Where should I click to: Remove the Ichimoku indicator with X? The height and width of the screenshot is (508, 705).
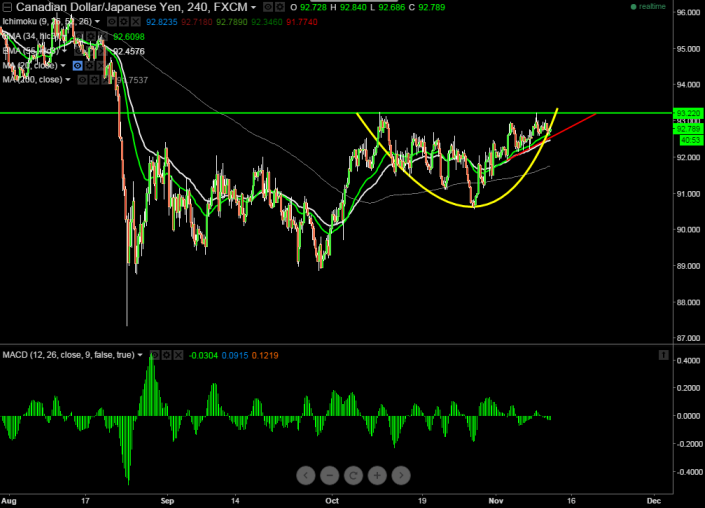(135, 21)
